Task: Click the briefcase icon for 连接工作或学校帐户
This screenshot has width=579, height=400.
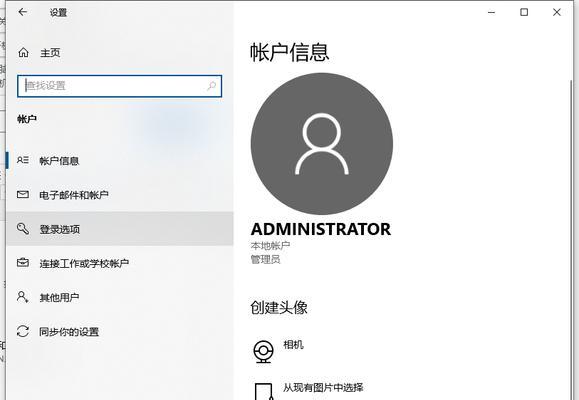Action: coord(23,263)
